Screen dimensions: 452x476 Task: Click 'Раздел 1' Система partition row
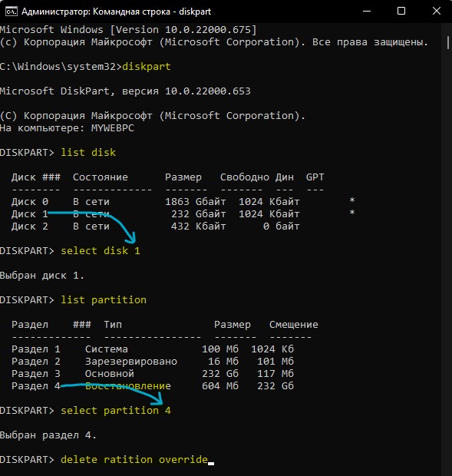153,349
